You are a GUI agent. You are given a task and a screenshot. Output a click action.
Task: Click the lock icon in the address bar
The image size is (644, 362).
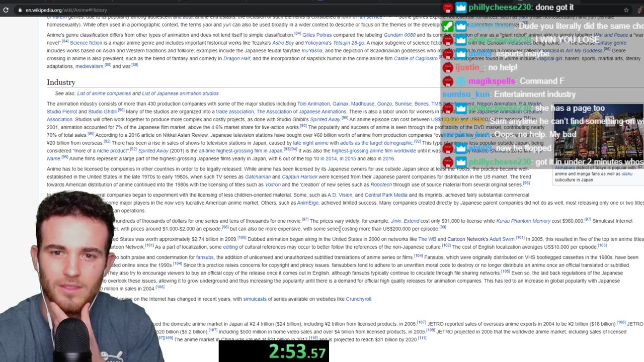pyautogui.click(x=20, y=10)
